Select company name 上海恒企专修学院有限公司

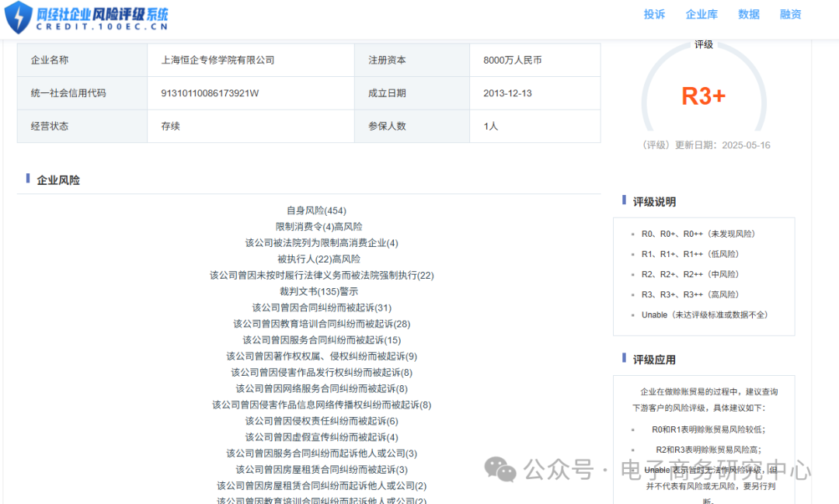[218, 60]
